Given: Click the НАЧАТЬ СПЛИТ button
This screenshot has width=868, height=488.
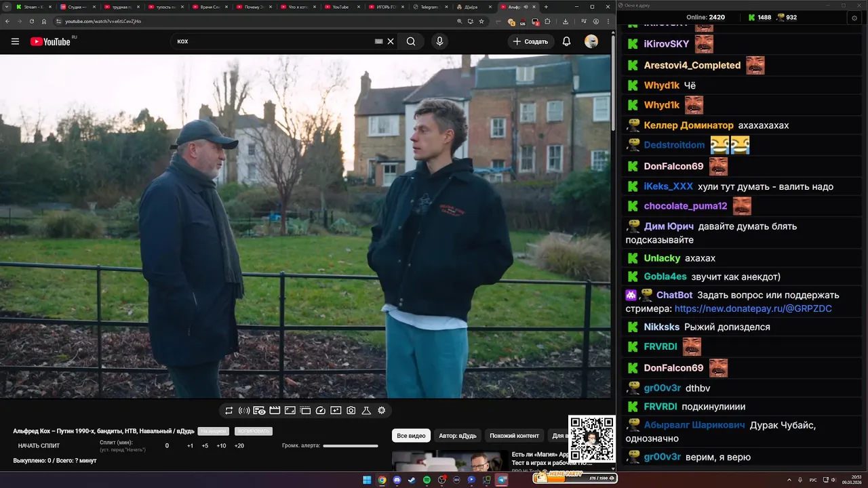Looking at the screenshot, I should [39, 446].
